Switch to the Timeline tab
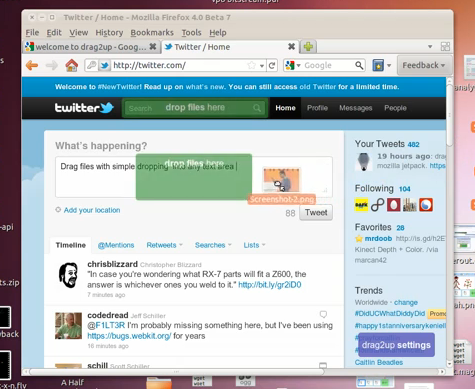Image resolution: width=475 pixels, height=389 pixels. (71, 245)
